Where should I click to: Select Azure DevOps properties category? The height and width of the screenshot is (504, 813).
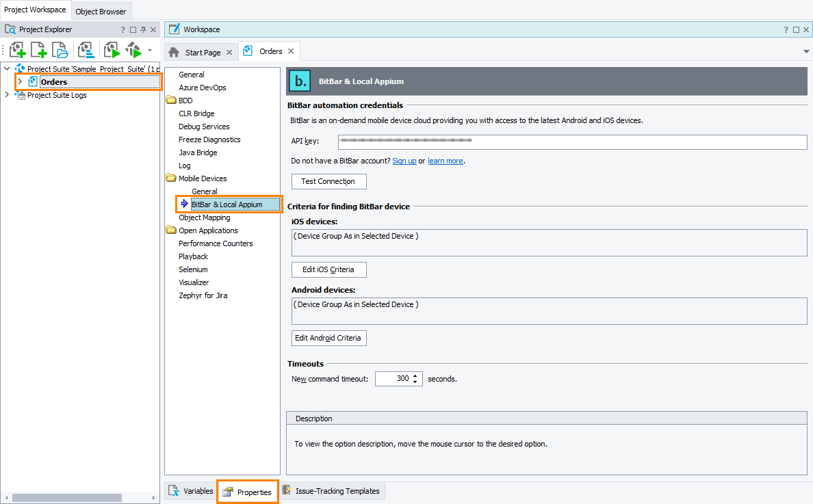click(202, 88)
